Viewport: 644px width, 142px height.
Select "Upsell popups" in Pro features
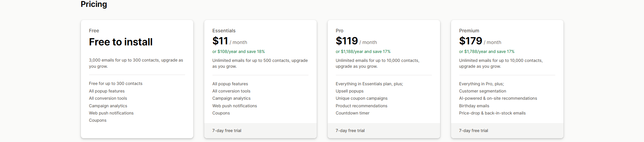(350, 91)
